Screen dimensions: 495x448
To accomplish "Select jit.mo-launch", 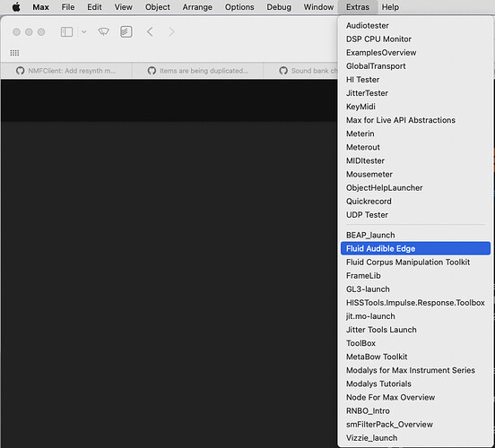I will [x=415, y=316].
